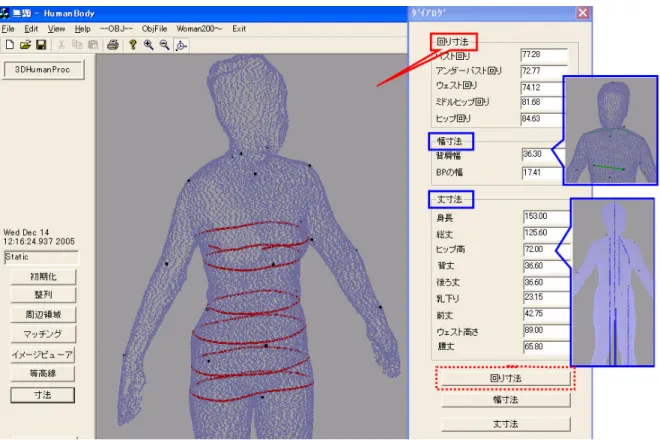Click the ウェスト高さ label
The image size is (660, 440).
coord(458,332)
